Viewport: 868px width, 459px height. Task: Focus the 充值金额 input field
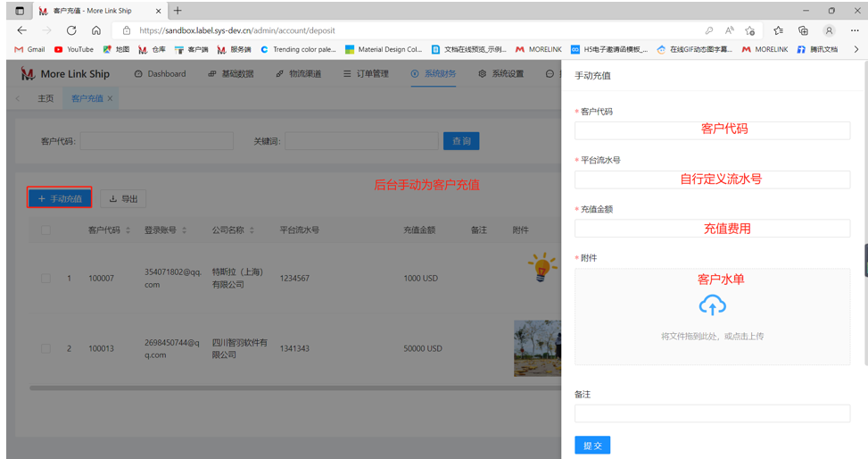pos(712,229)
